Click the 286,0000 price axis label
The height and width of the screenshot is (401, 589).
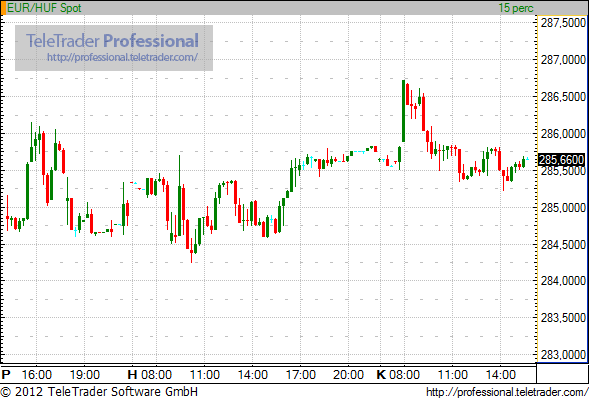pyautogui.click(x=563, y=134)
